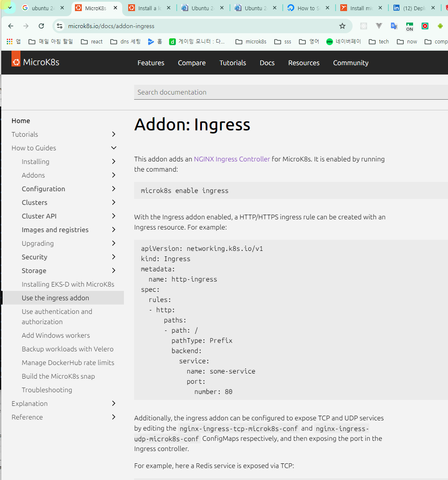Open the site information icon in address bar
The height and width of the screenshot is (480, 448).
coord(60,26)
